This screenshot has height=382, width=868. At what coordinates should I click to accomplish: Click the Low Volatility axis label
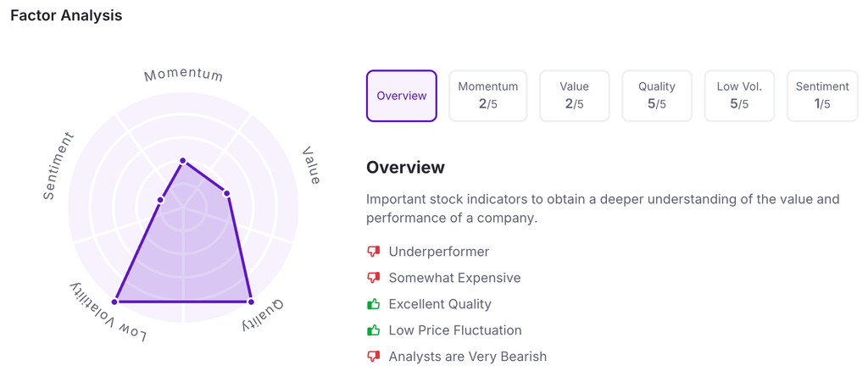[x=108, y=313]
